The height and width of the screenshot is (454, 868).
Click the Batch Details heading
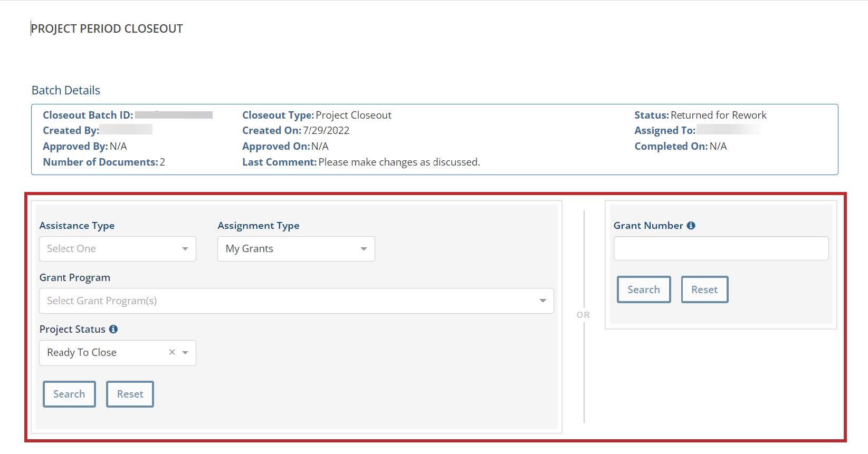pyautogui.click(x=66, y=90)
